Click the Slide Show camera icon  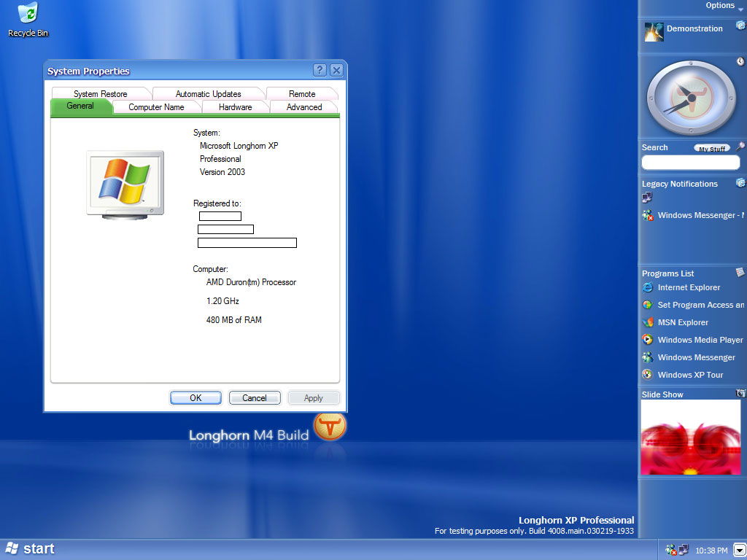(740, 393)
